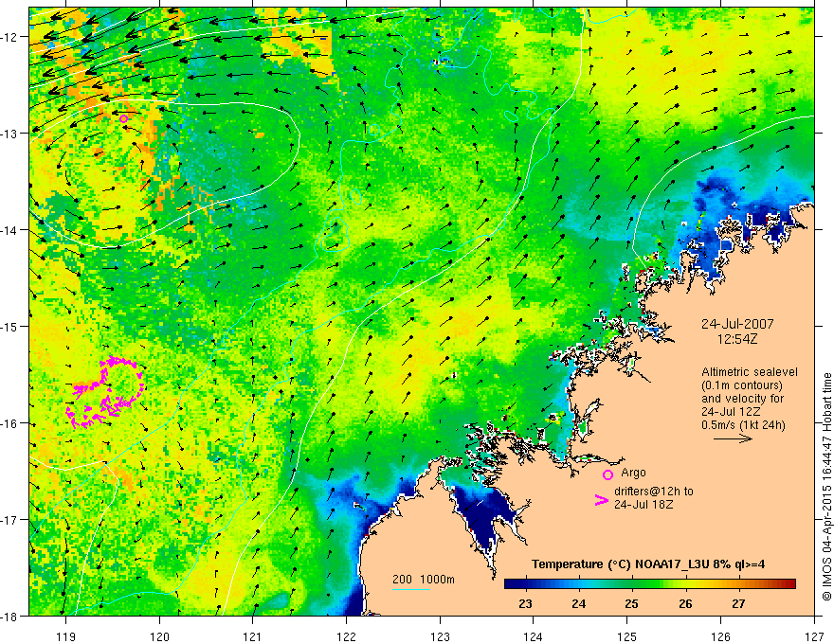834x644 pixels.
Task: Click the velocity scale reference arrow
Action: [733, 438]
